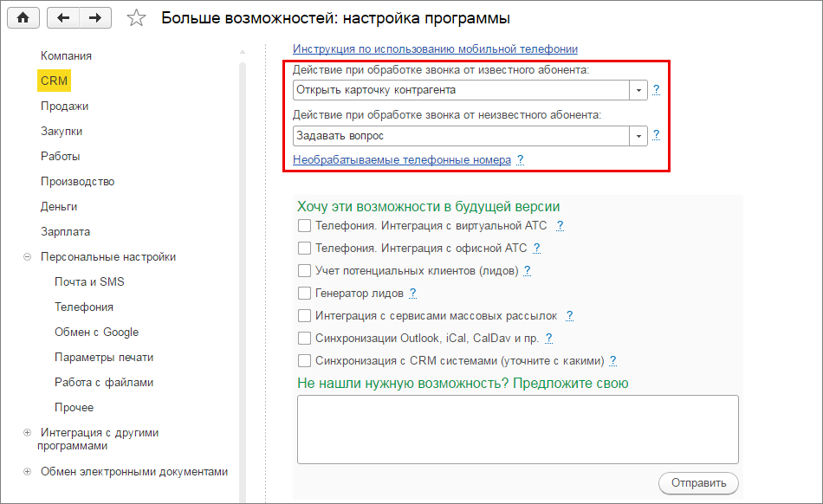Screen dimensions: 823x504
Task: Tick Интеграция с сервисами массовых рассылок
Action: 304,315
